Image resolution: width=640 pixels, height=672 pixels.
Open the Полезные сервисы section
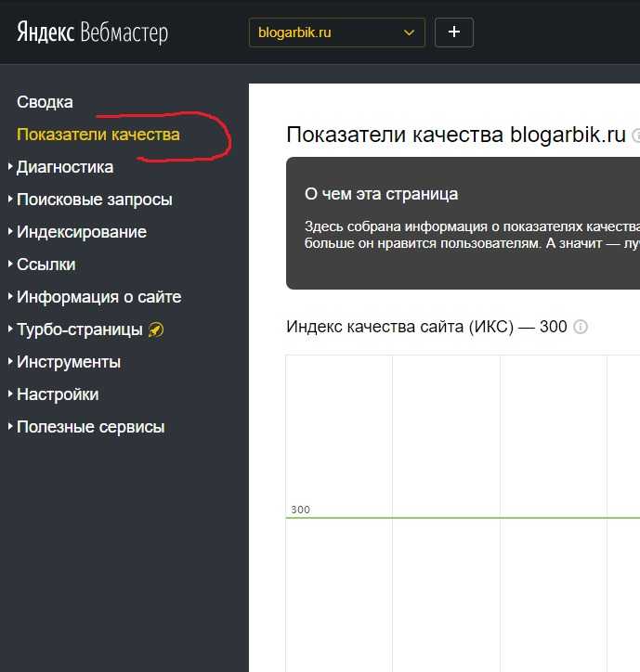pyautogui.click(x=90, y=427)
